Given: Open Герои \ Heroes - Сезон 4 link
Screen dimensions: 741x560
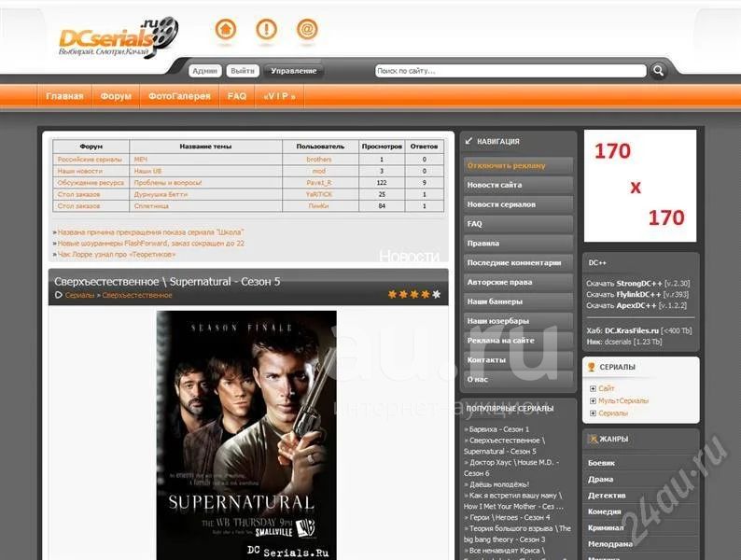Looking at the screenshot, I should pyautogui.click(x=510, y=517).
